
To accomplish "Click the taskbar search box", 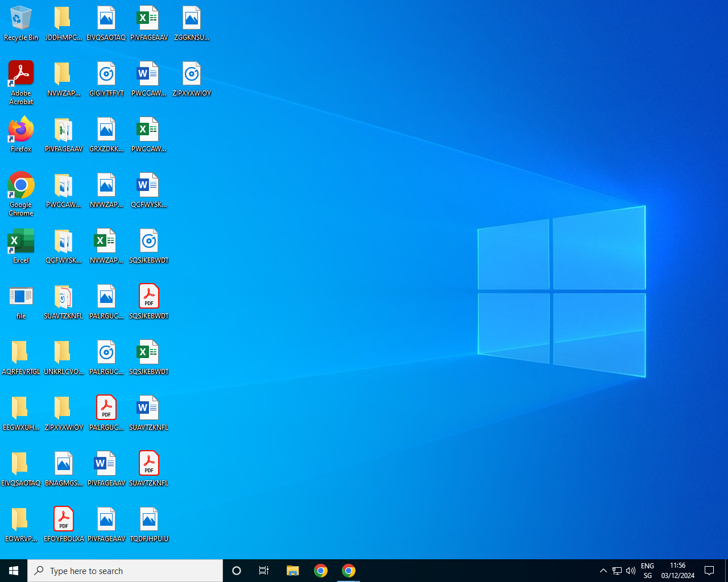I will click(x=125, y=571).
